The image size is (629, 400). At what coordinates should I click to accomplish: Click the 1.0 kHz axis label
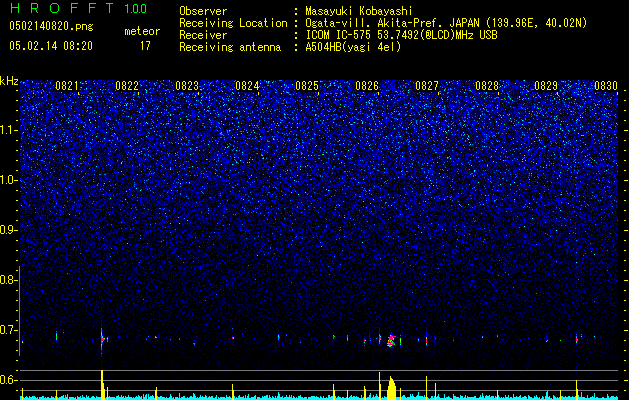pos(8,180)
